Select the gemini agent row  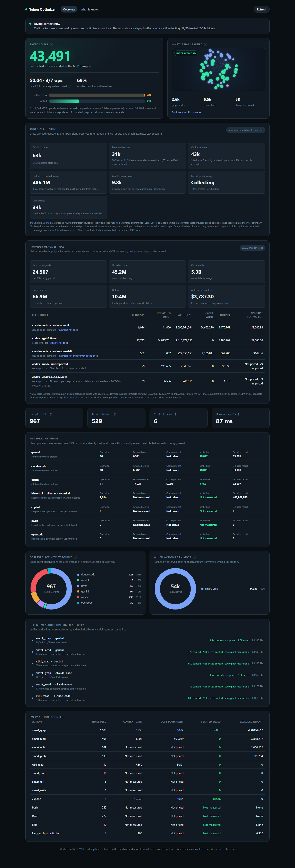pyautogui.click(x=147, y=454)
